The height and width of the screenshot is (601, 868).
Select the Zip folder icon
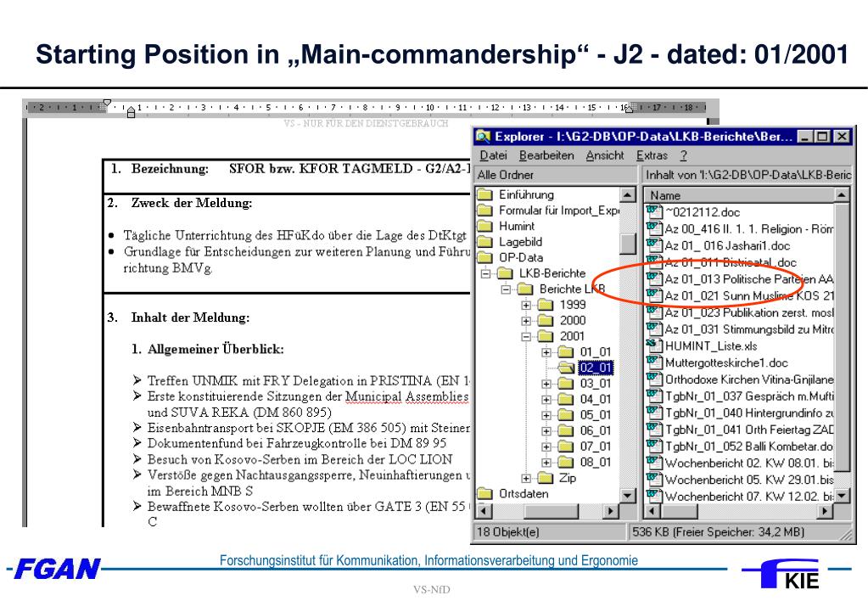point(546,478)
